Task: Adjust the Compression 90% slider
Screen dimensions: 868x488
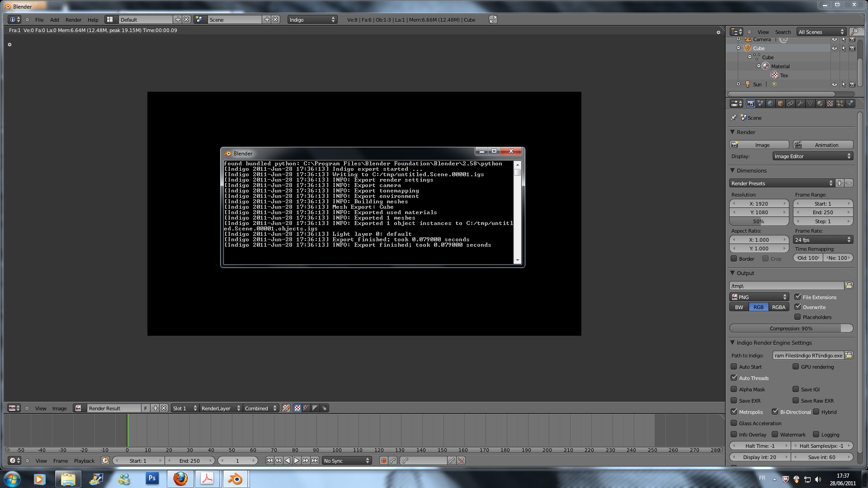Action: tap(791, 328)
